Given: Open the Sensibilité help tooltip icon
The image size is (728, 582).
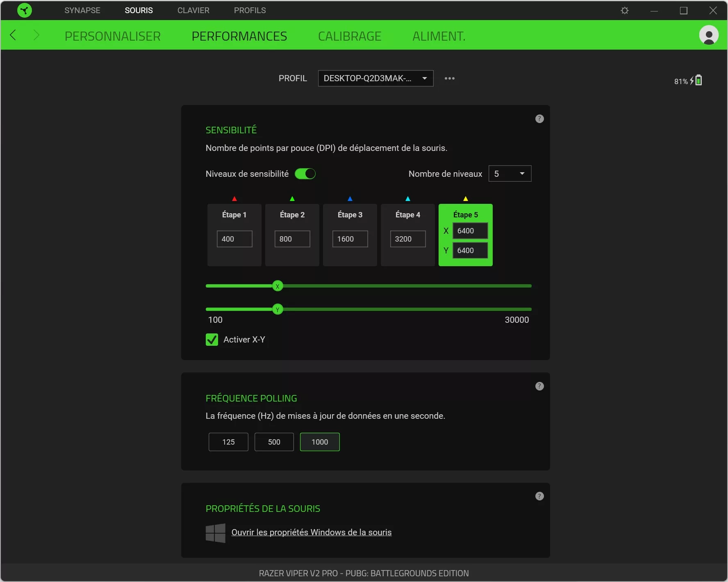Looking at the screenshot, I should pos(539,119).
